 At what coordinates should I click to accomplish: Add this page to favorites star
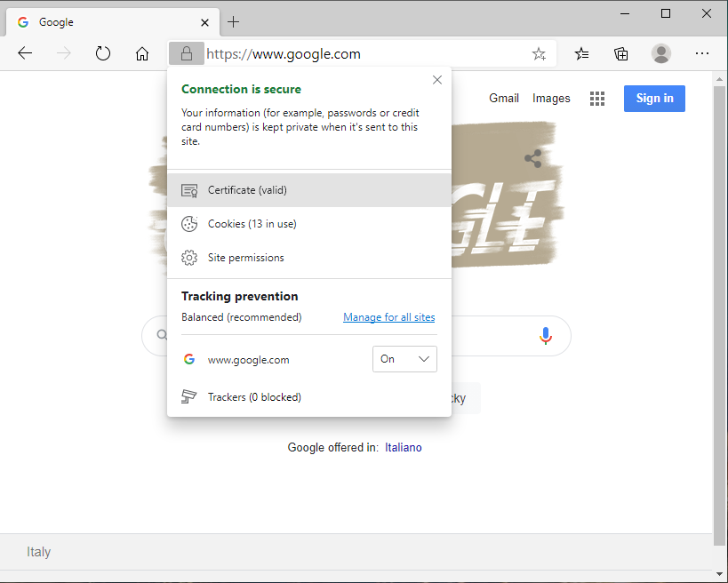tap(539, 54)
